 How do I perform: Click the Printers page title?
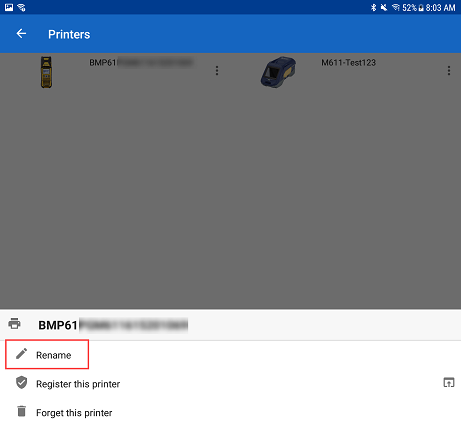[x=69, y=34]
